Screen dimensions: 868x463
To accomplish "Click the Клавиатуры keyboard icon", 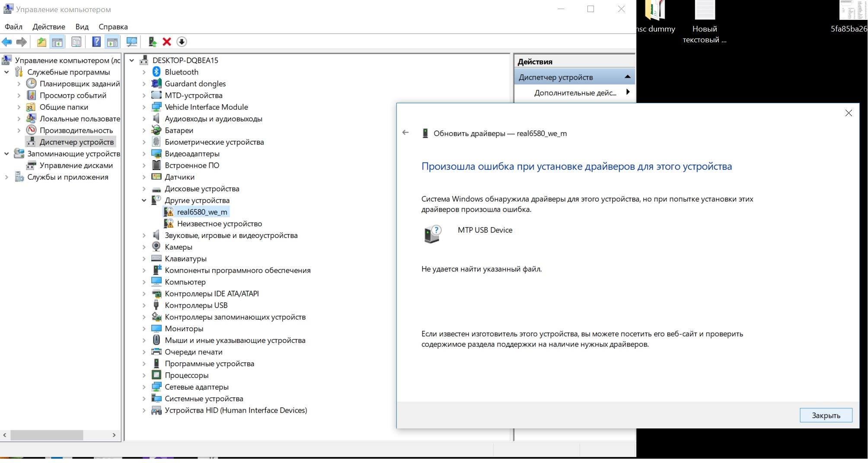I will pyautogui.click(x=156, y=258).
